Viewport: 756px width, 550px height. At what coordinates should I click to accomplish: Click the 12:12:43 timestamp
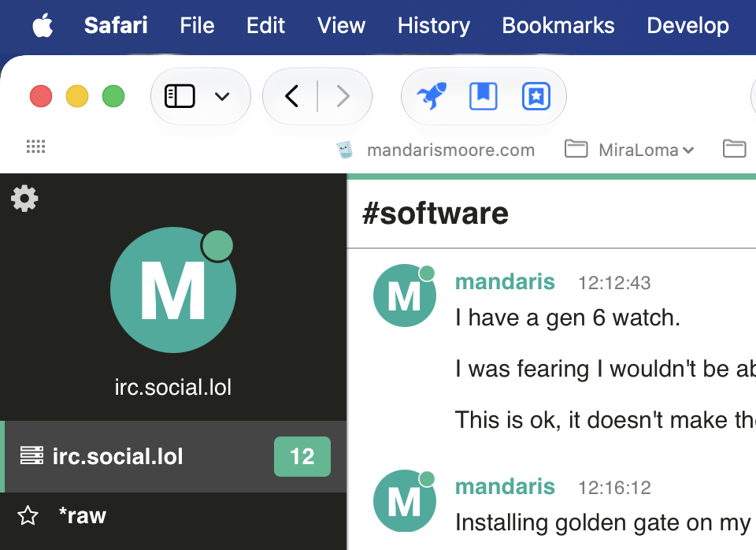(x=614, y=283)
